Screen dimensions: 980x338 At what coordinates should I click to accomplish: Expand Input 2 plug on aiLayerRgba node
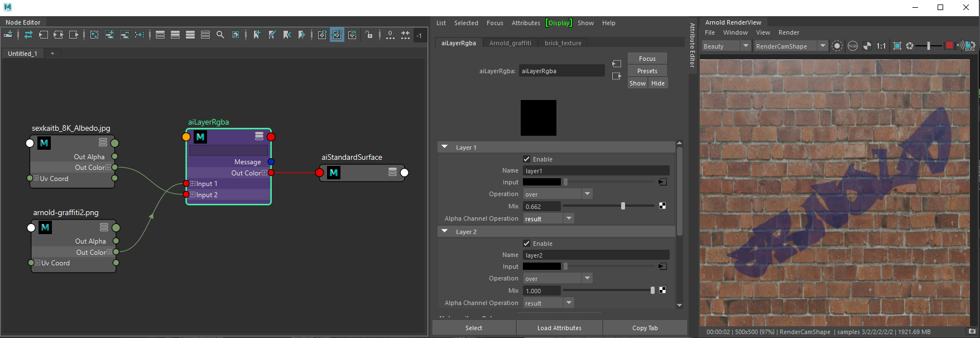(193, 195)
